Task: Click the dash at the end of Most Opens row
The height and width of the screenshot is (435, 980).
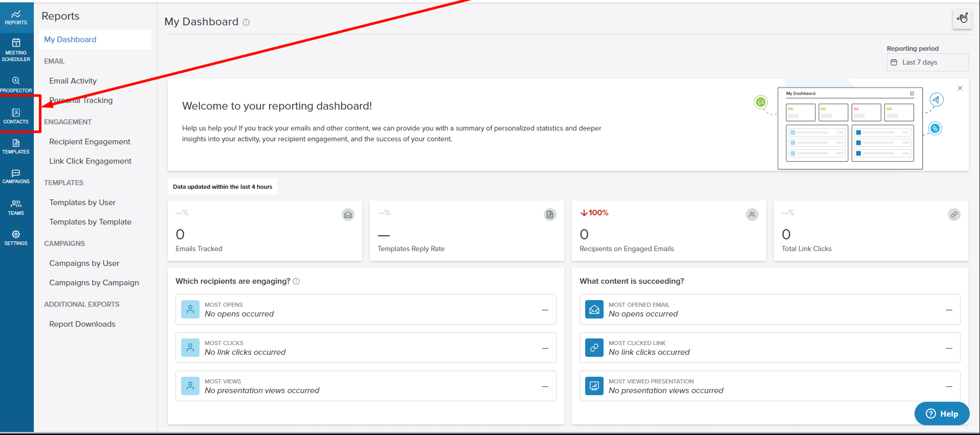Action: 545,310
